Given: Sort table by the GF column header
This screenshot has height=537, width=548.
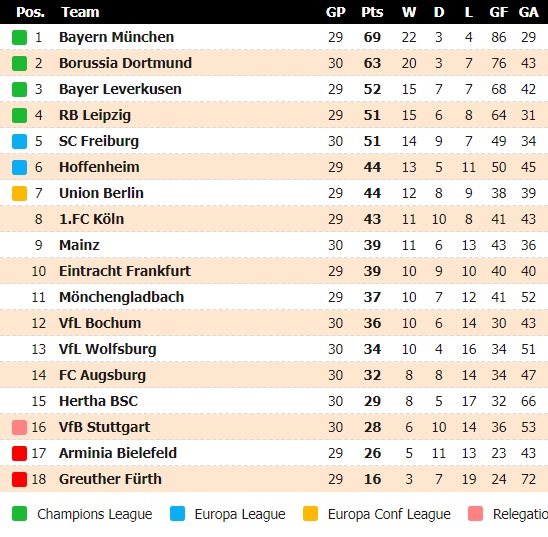Looking at the screenshot, I should 498,12.
